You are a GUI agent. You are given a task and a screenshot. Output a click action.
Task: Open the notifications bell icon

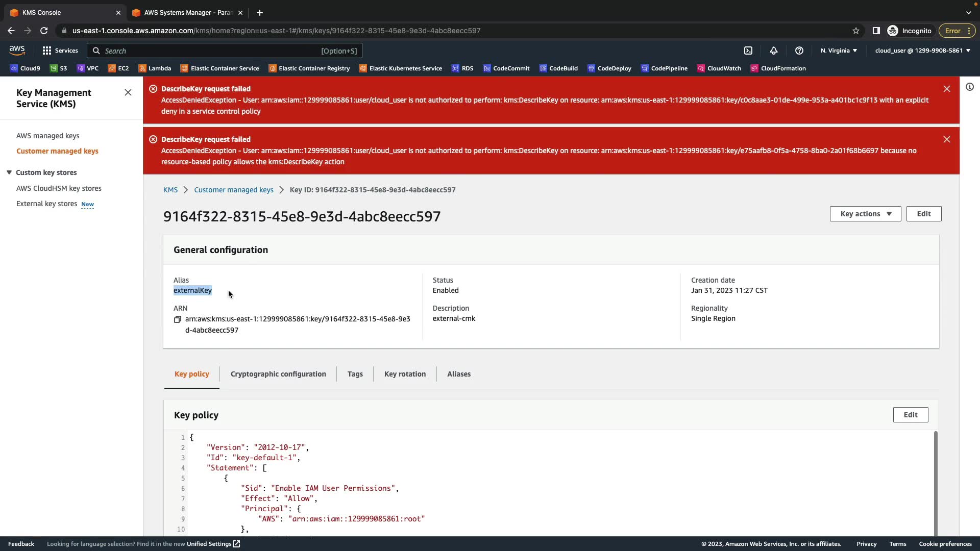click(774, 51)
